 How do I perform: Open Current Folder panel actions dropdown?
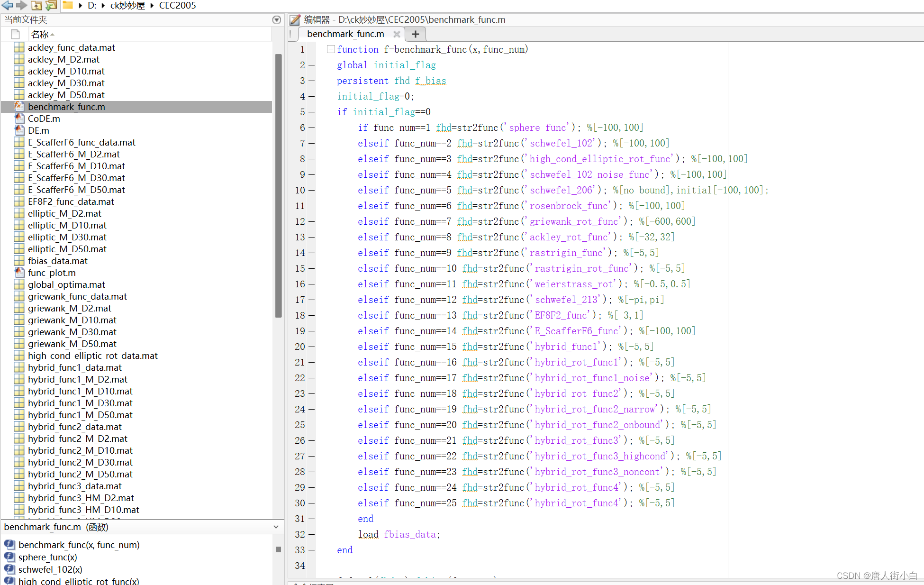277,20
